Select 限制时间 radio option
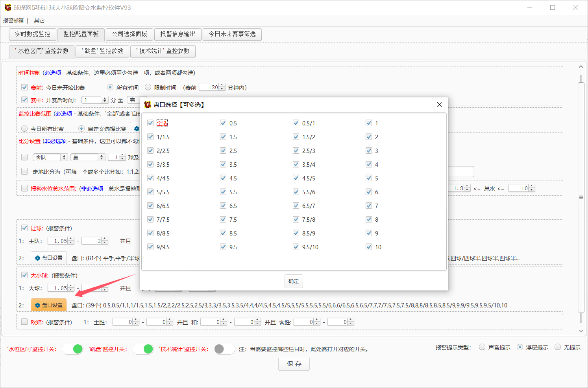Image resolution: width=588 pixels, height=388 pixels. [148, 87]
